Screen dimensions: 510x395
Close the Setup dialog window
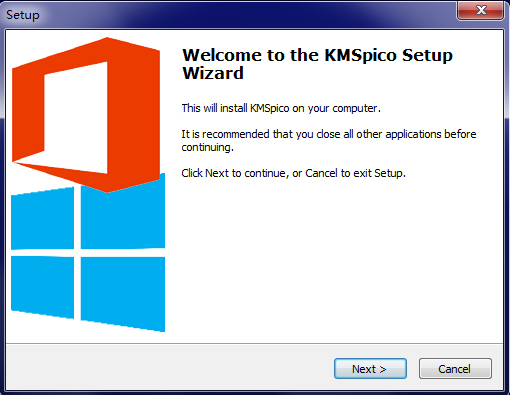coord(481,10)
